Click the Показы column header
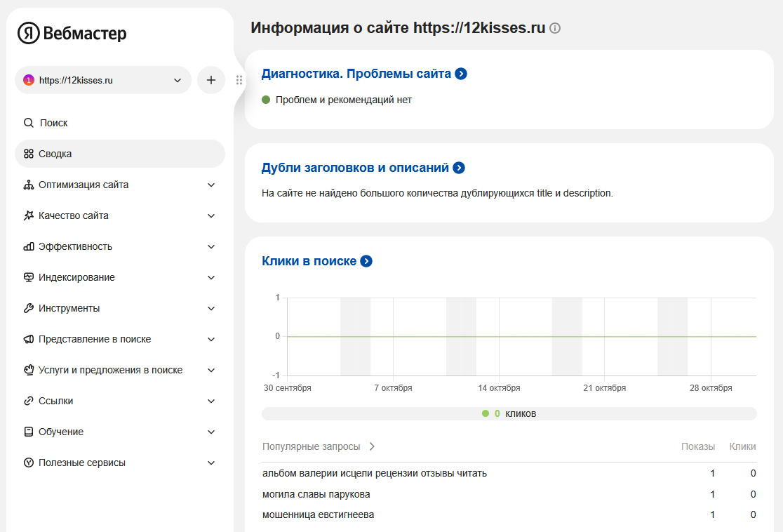This screenshot has height=532, width=783. [697, 446]
